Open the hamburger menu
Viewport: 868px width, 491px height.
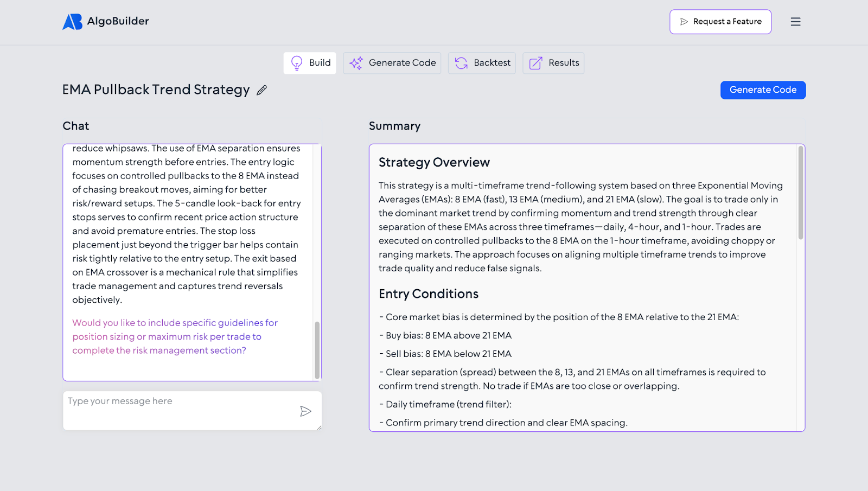tap(795, 22)
